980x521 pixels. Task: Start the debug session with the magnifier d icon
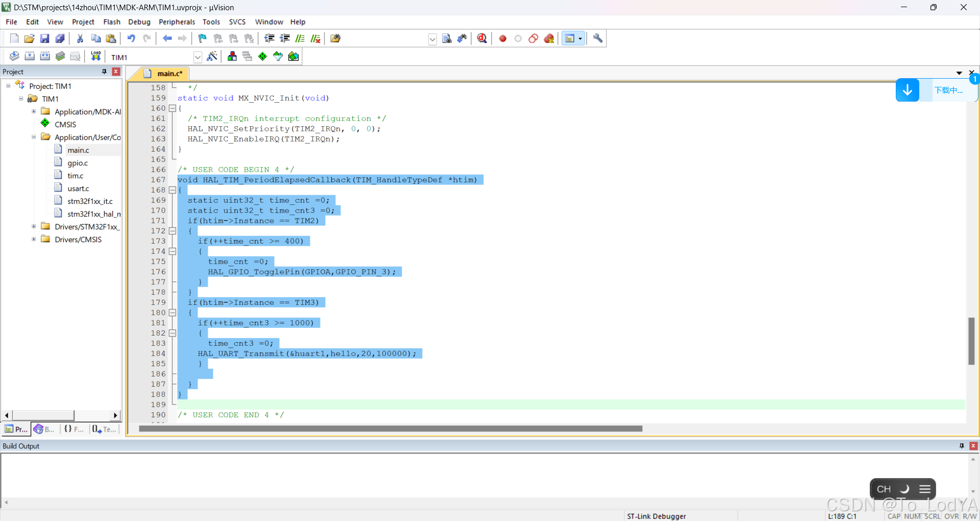[482, 38]
